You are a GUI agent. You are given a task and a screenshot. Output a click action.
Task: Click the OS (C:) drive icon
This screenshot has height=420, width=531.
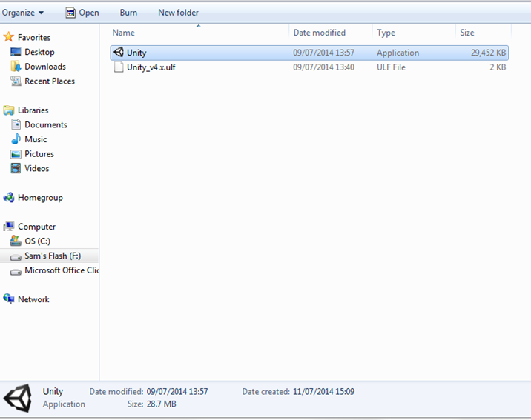pos(16,241)
